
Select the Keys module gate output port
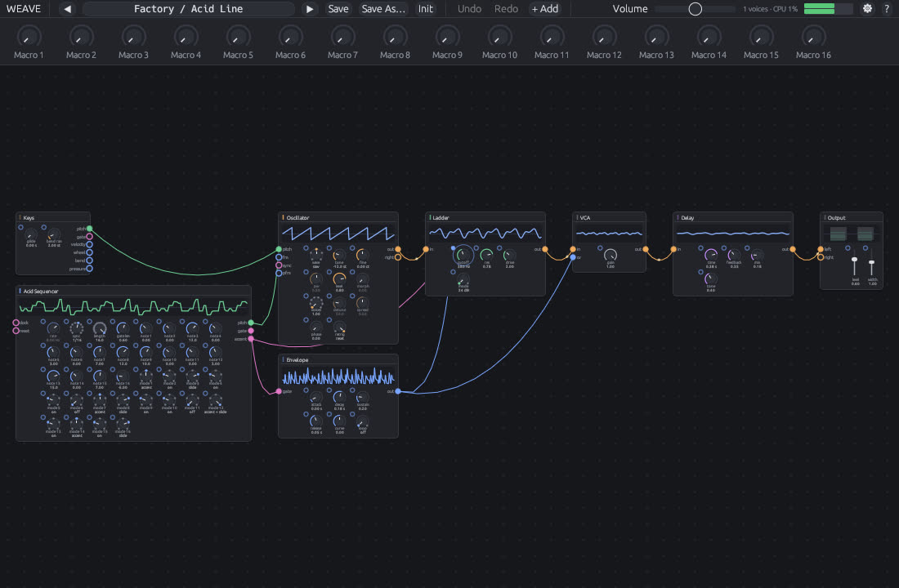click(89, 237)
